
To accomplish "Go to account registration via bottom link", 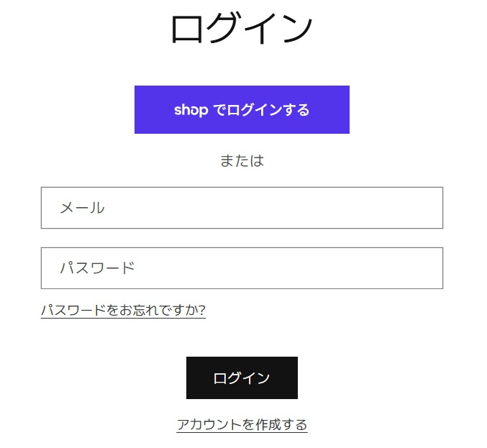I will [242, 424].
